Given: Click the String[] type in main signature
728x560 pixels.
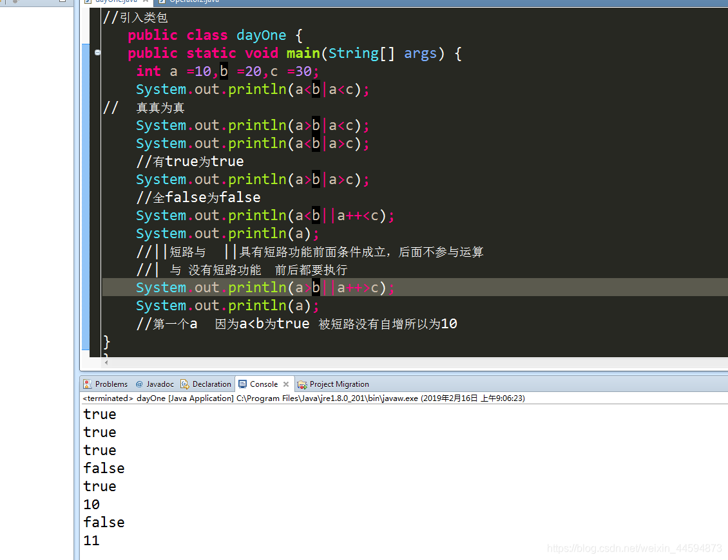Looking at the screenshot, I should click(x=361, y=53).
